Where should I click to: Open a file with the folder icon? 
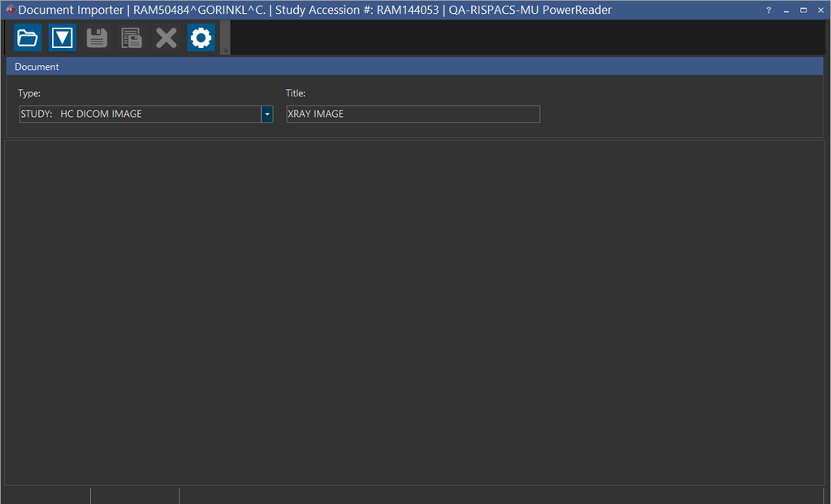(28, 37)
